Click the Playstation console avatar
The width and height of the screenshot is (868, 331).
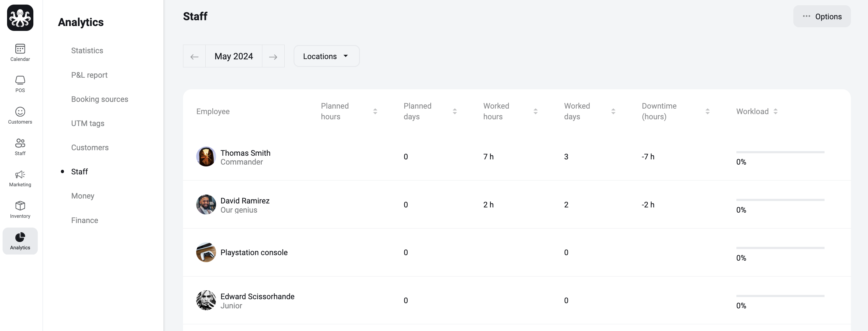[x=206, y=252]
